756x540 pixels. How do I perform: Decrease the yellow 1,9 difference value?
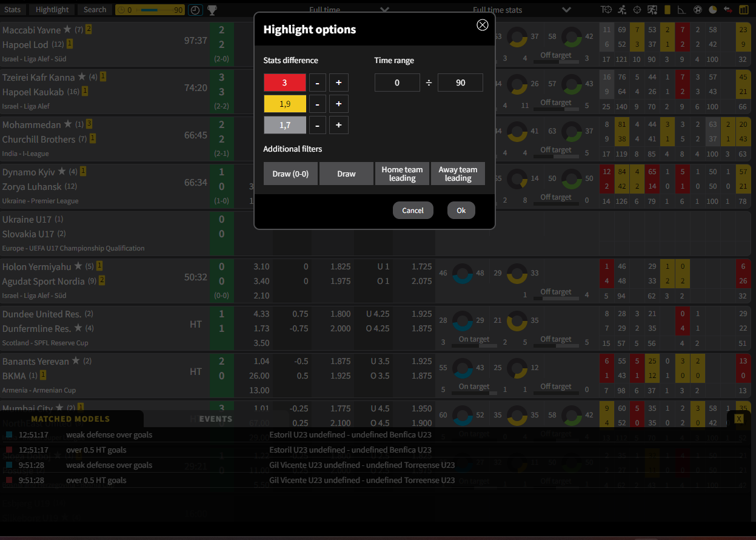[317, 104]
